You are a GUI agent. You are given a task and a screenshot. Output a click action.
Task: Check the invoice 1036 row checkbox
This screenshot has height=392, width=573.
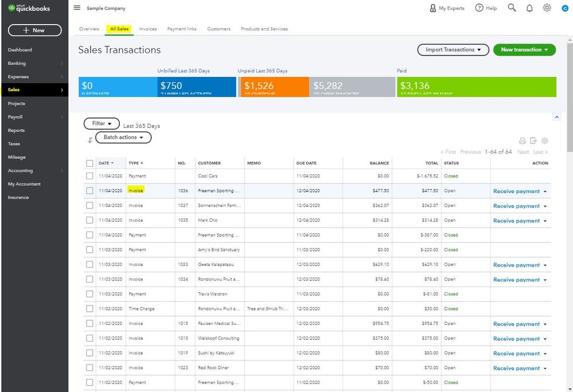[x=89, y=190]
